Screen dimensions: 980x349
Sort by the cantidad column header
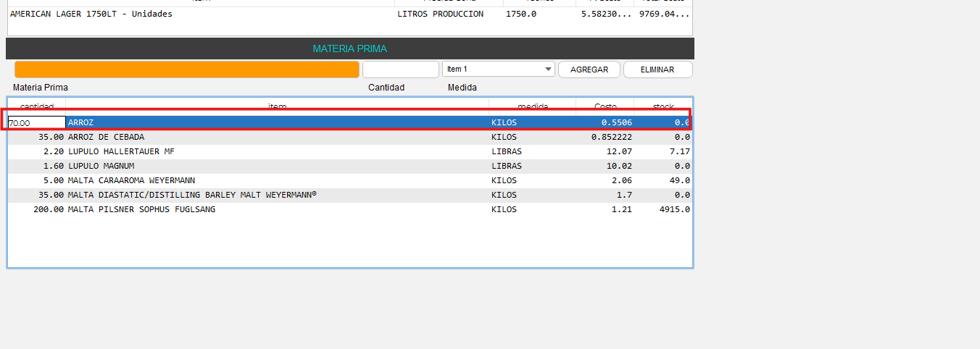37,106
